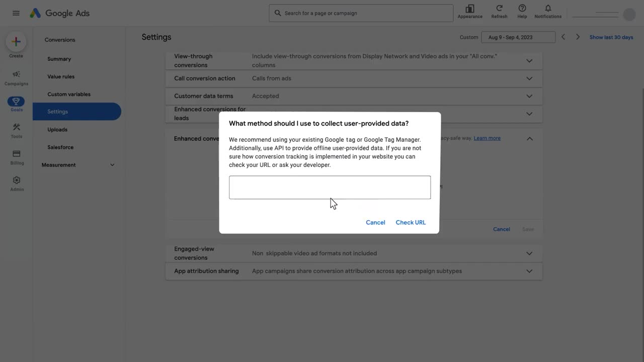Click the URL input field in dialog
The height and width of the screenshot is (362, 644).
tap(330, 187)
